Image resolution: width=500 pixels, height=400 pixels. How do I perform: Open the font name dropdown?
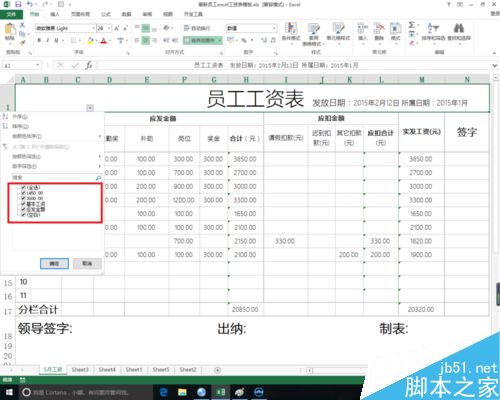pos(93,29)
